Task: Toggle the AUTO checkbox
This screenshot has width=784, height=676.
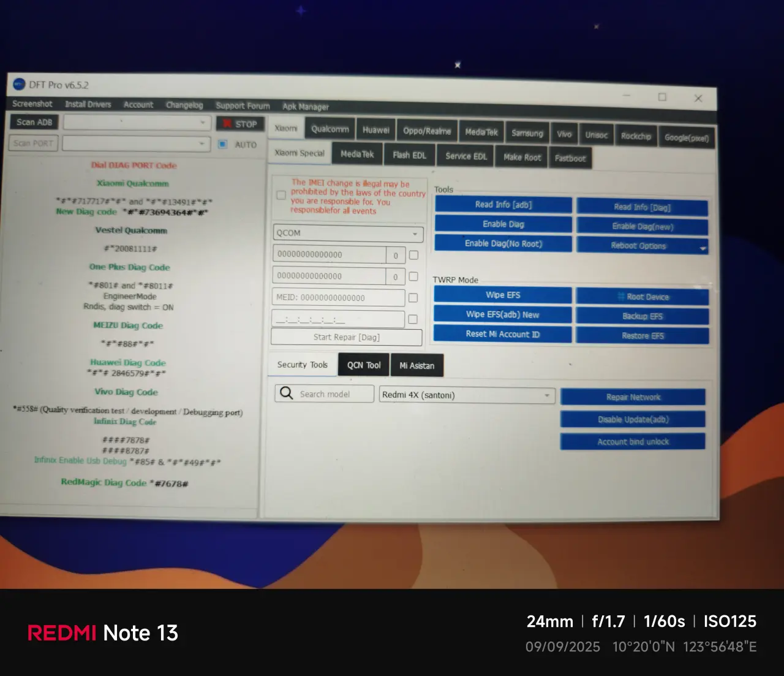Action: [223, 144]
